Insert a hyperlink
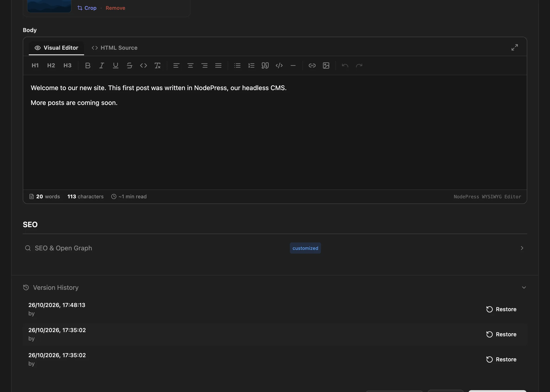 click(312, 65)
